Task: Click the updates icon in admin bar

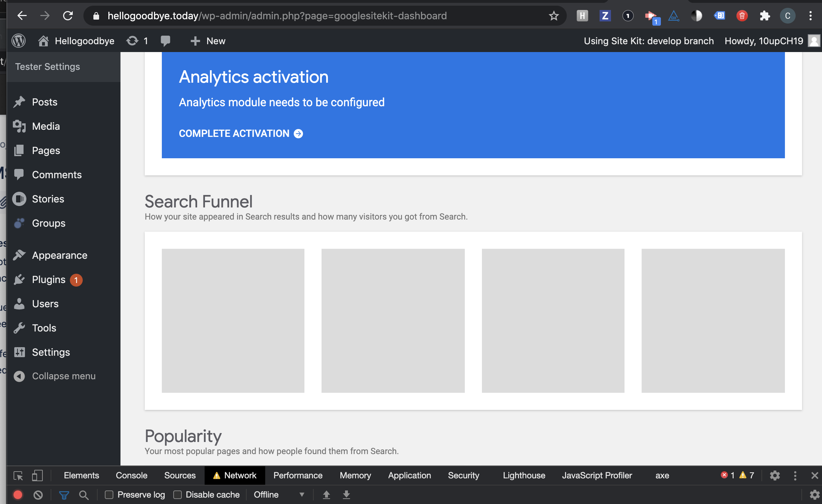Action: pyautogui.click(x=133, y=41)
